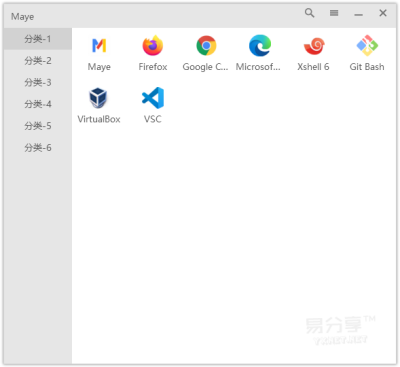Viewport: 400px width, 367px height.
Task: Switch to the 分类-2 category
Action: pyautogui.click(x=38, y=61)
